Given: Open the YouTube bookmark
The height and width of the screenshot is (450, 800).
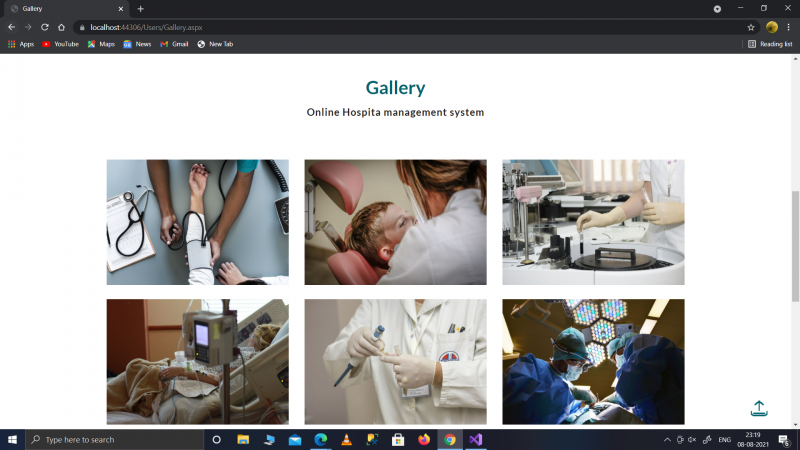Looking at the screenshot, I should tap(60, 44).
